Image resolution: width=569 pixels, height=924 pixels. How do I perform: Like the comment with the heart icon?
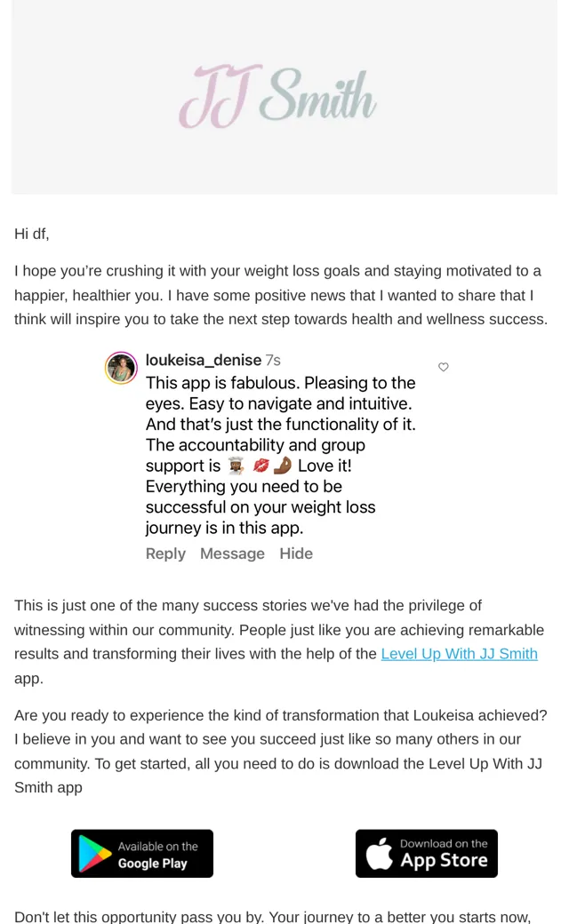pyautogui.click(x=444, y=367)
